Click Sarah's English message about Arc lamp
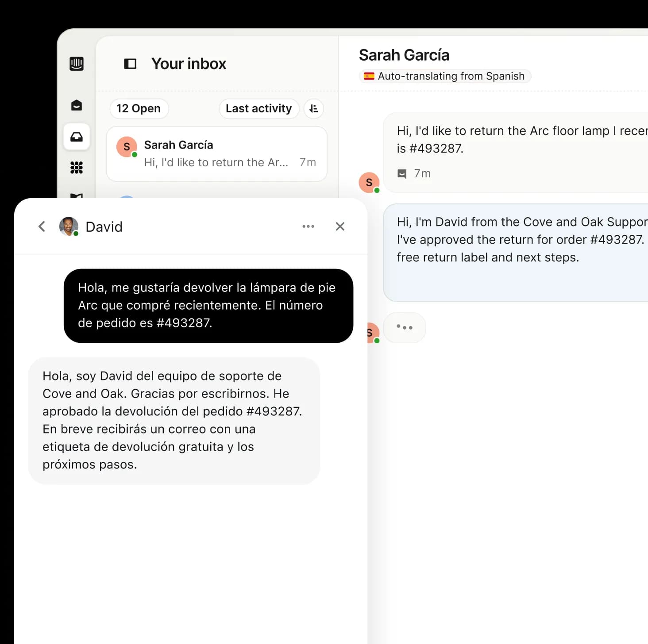This screenshot has height=644, width=648. 516,153
